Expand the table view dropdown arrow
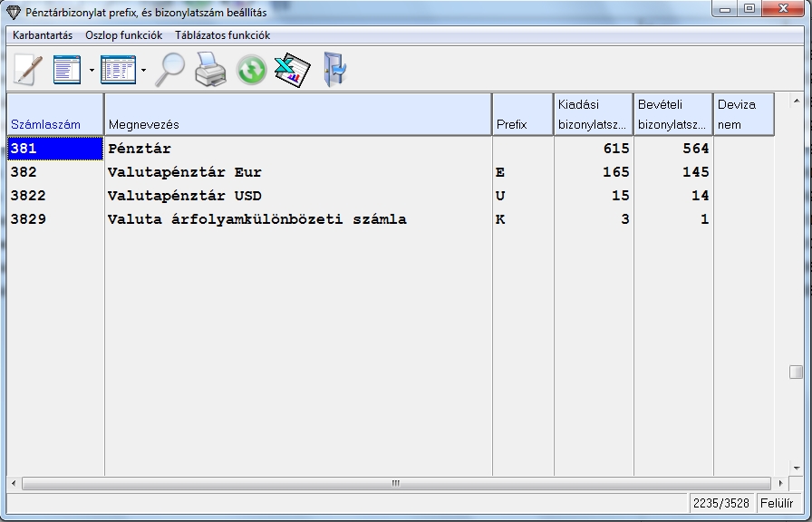This screenshot has height=522, width=812. point(143,71)
